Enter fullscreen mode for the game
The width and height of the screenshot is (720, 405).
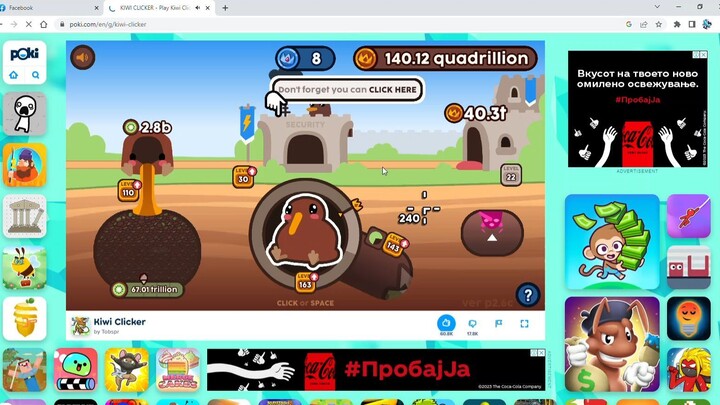click(x=524, y=324)
